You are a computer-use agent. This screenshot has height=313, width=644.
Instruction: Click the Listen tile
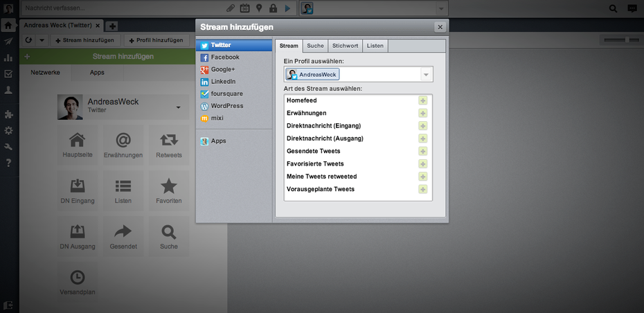(x=123, y=190)
